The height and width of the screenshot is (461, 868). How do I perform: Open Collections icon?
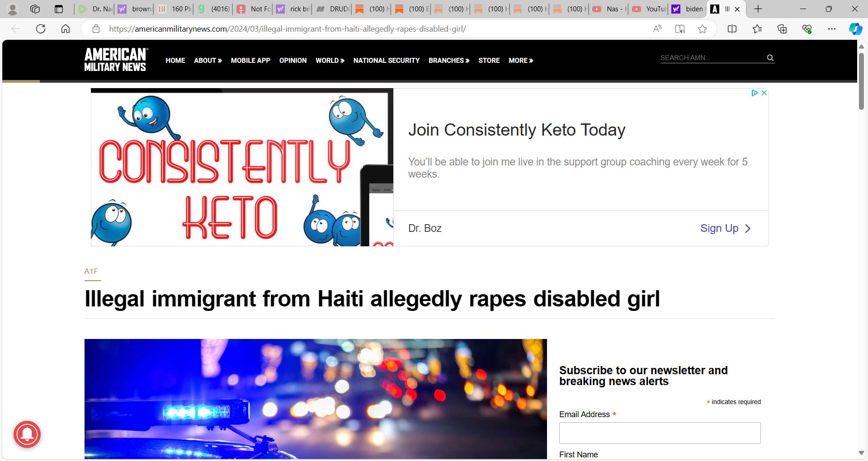coord(782,29)
